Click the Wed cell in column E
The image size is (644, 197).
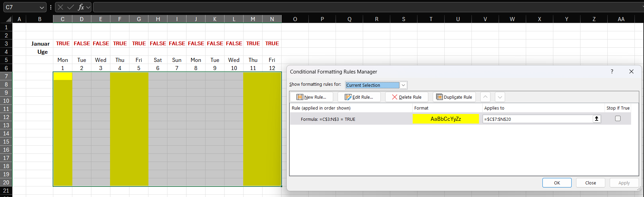coord(101,60)
